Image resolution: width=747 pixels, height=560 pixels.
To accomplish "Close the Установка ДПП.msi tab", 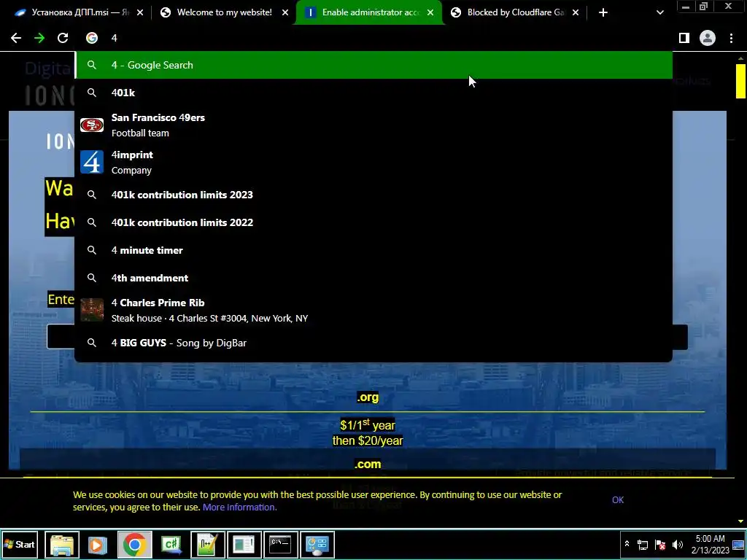I will tap(139, 12).
